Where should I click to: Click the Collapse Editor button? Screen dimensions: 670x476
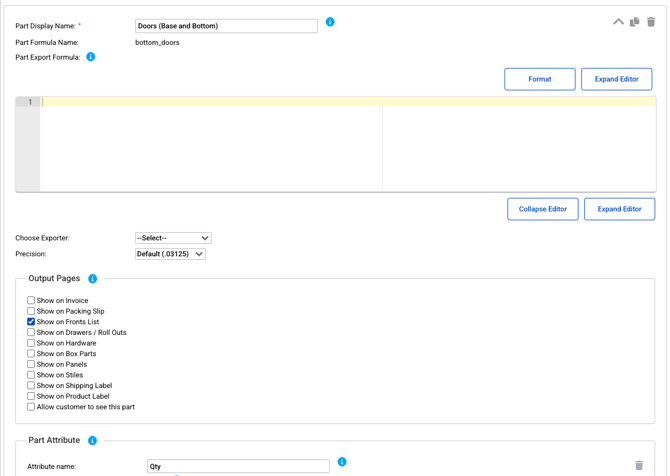(542, 209)
